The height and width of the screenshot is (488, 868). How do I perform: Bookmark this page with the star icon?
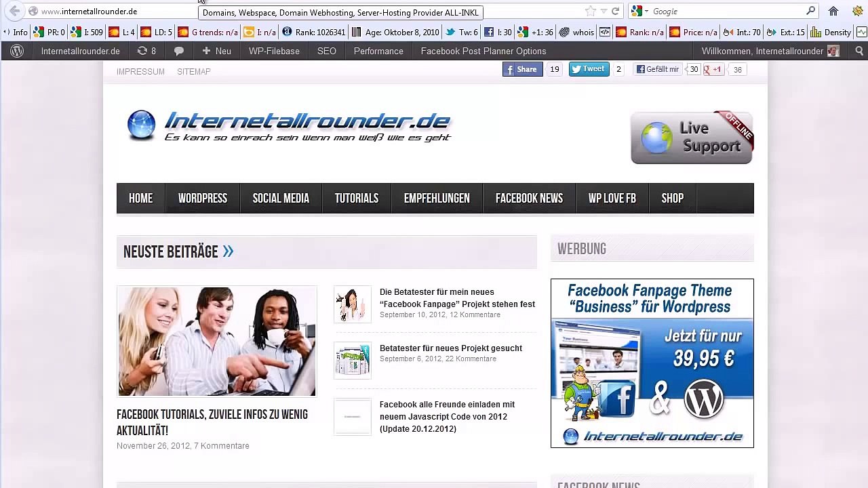click(x=590, y=11)
